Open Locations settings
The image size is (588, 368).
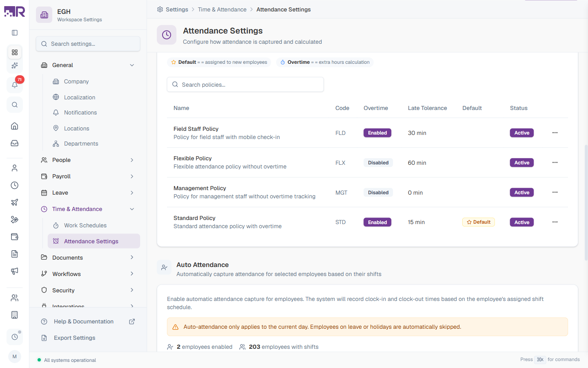point(94,128)
